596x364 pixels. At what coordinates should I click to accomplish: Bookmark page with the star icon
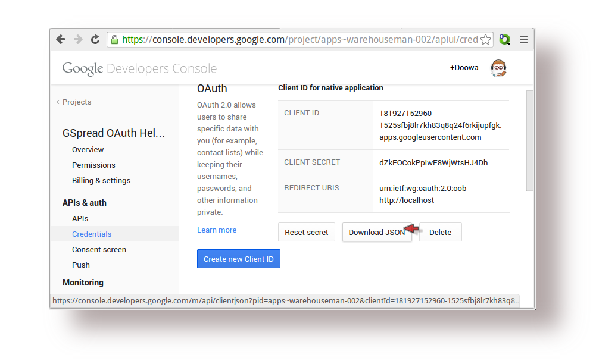(x=485, y=39)
